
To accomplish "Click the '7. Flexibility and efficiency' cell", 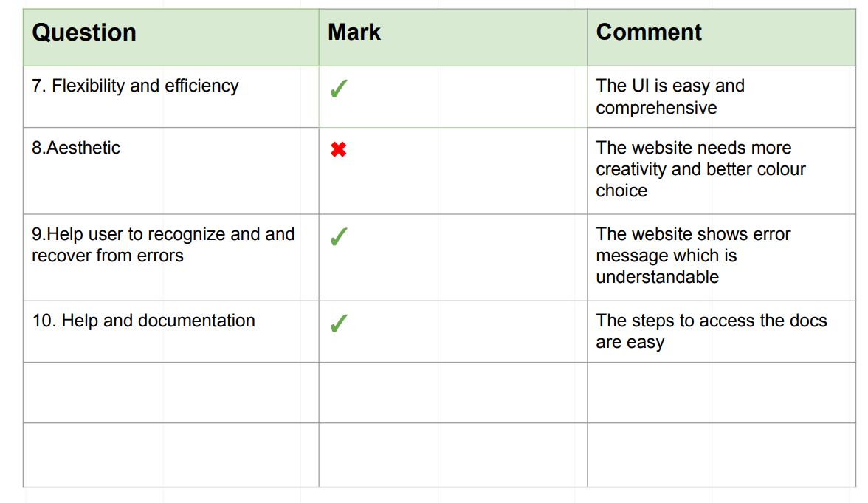I will tap(171, 97).
